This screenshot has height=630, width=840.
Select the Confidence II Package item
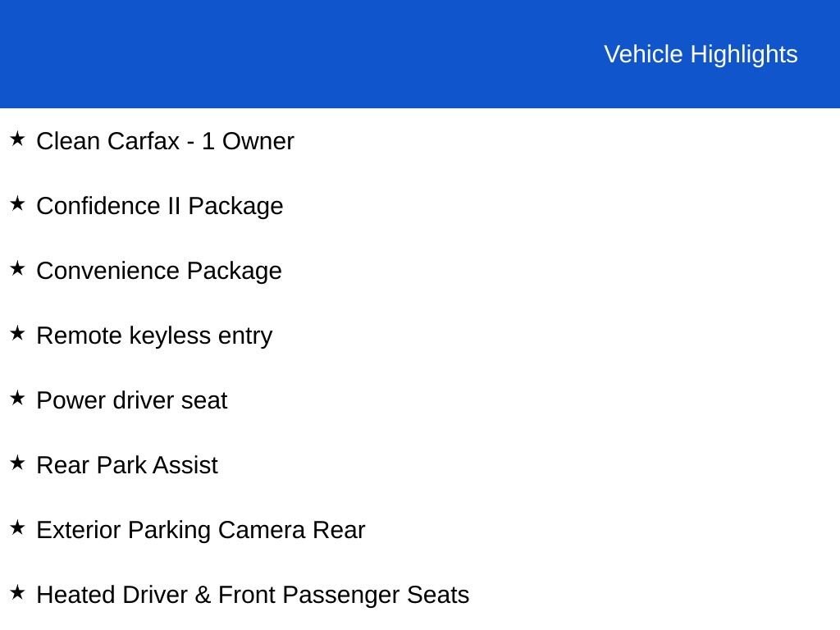tap(160, 207)
